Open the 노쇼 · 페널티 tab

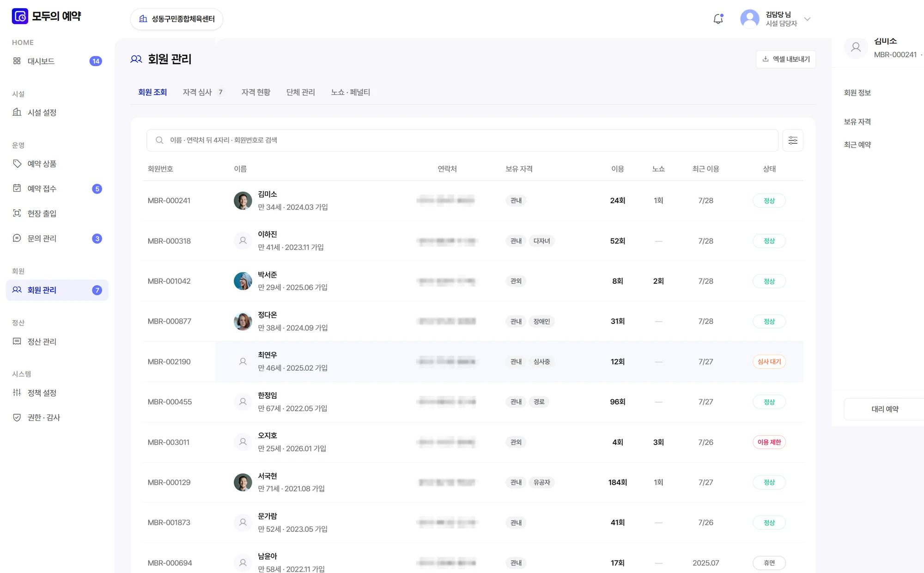point(351,92)
